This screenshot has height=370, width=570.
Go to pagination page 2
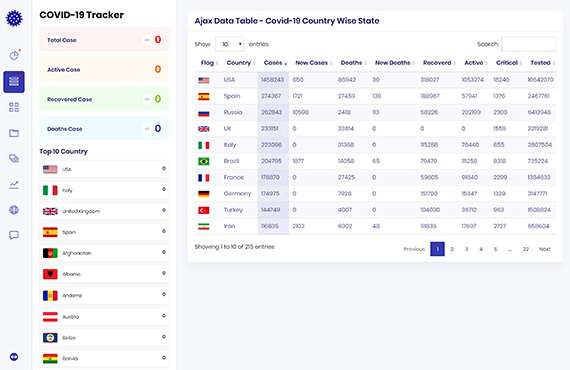[452, 249]
